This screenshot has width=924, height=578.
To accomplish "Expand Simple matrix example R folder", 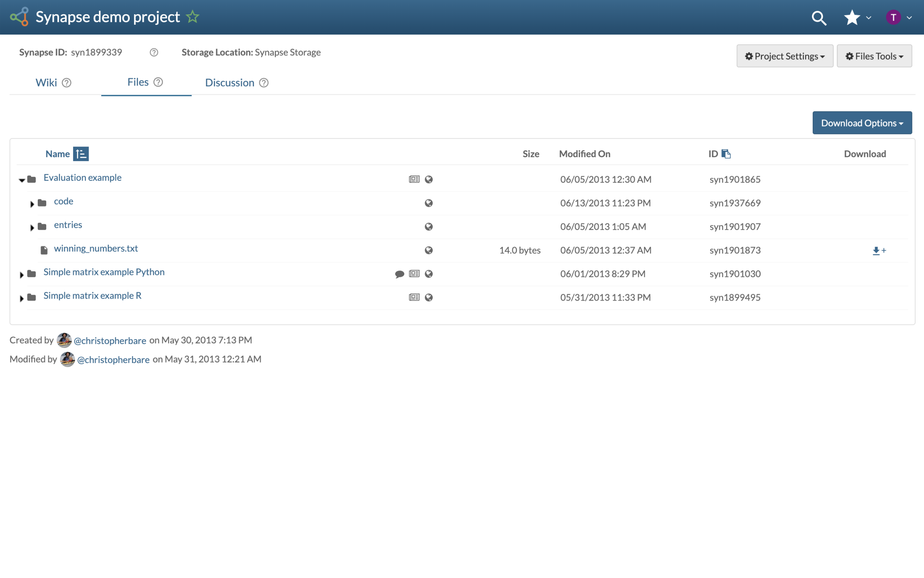I will pos(22,298).
